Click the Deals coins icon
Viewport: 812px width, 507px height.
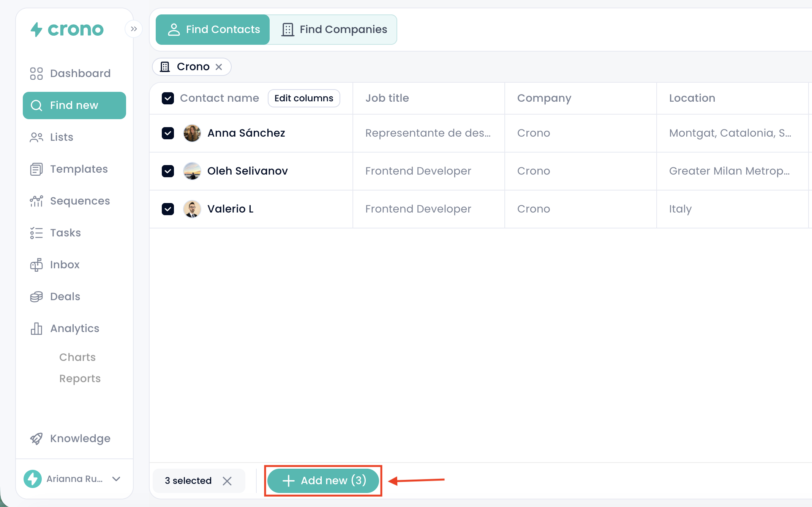point(36,297)
